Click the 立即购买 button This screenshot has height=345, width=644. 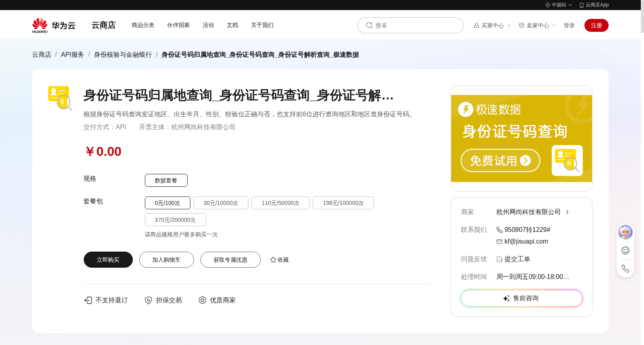pyautogui.click(x=108, y=260)
